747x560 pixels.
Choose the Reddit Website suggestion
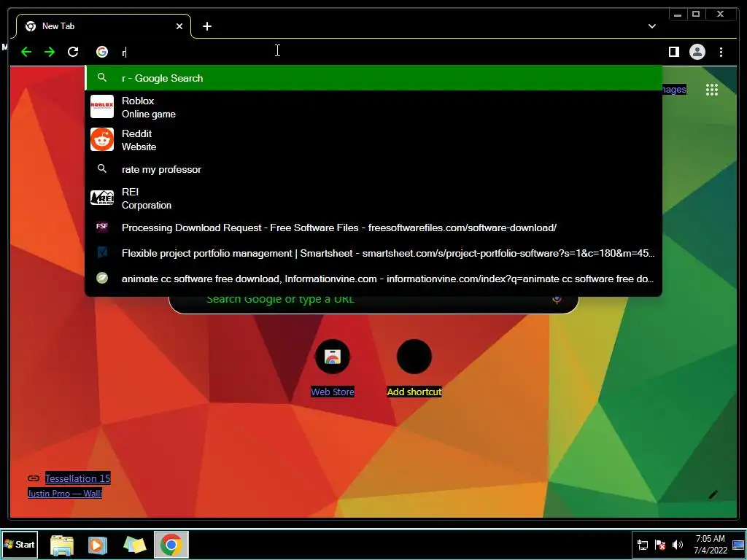(x=373, y=140)
